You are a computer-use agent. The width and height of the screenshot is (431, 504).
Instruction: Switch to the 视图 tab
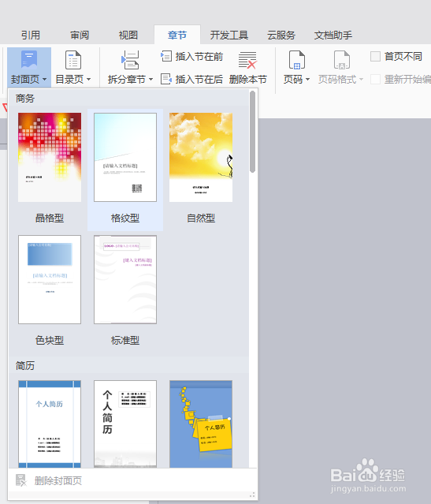pyautogui.click(x=128, y=35)
